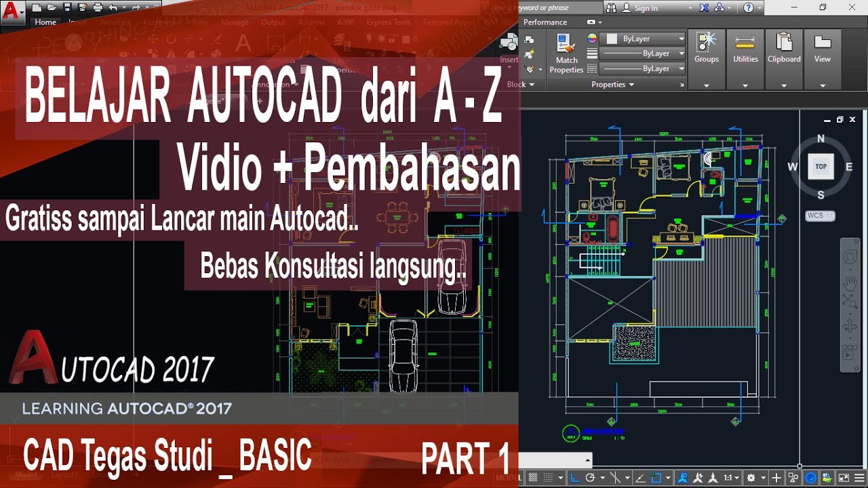Toggle Ortho mode in status bar
Screen dimensions: 868x488
tap(574, 478)
